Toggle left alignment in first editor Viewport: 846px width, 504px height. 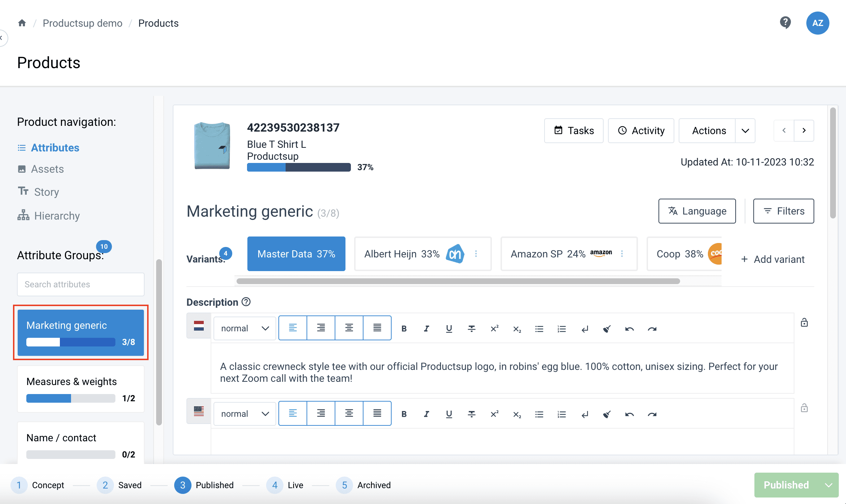pyautogui.click(x=293, y=328)
